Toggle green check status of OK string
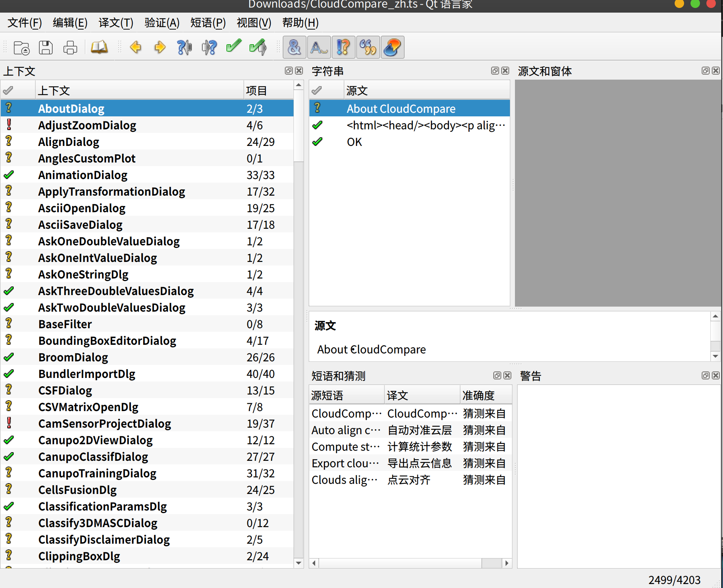The width and height of the screenshot is (723, 588). coord(317,142)
